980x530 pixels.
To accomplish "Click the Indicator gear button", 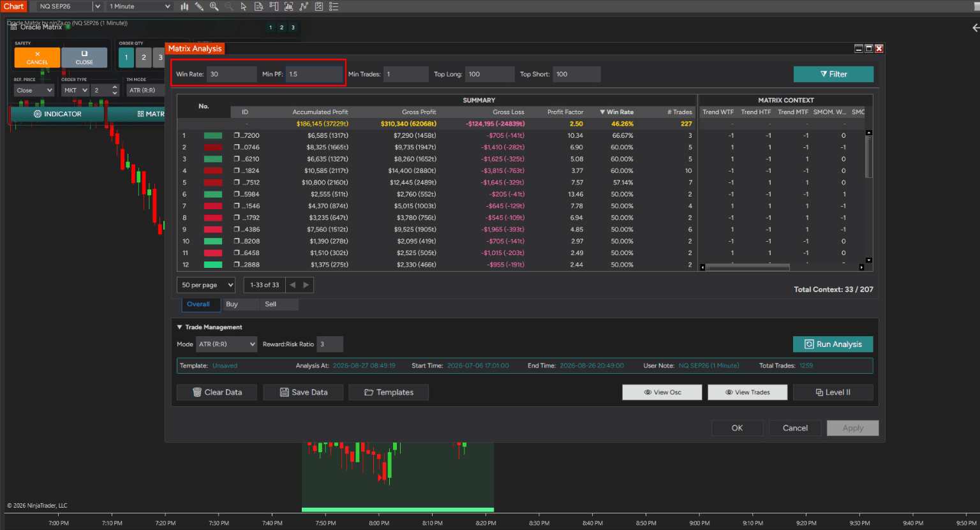I will tap(57, 114).
